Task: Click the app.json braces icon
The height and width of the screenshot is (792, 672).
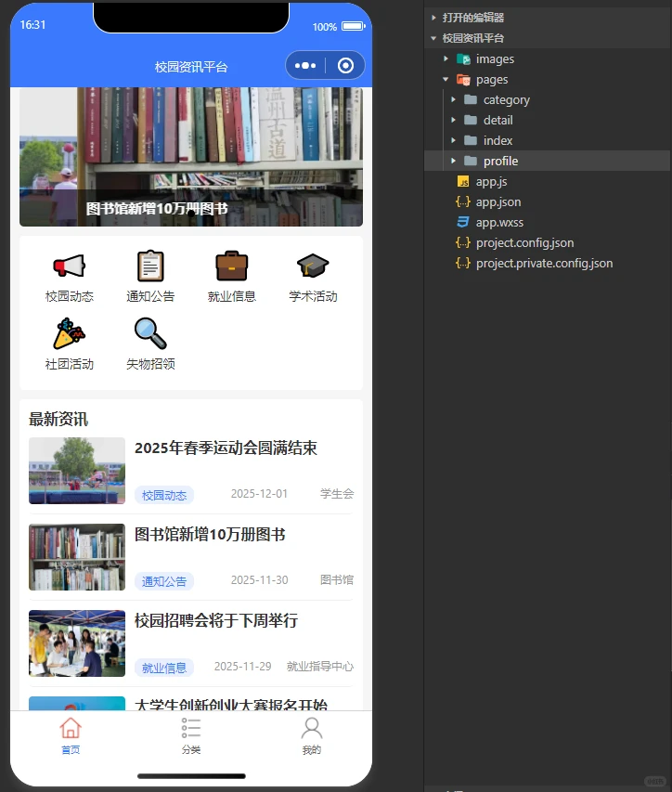Action: [x=463, y=202]
